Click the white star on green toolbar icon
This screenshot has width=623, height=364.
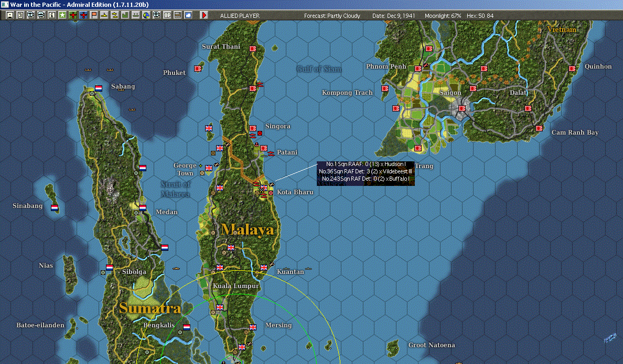[x=62, y=15]
